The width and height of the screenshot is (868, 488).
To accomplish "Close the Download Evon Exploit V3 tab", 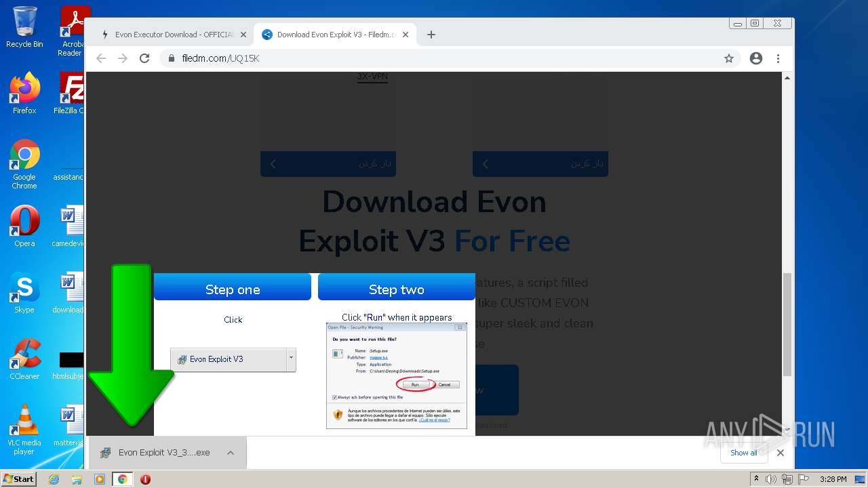I will pyautogui.click(x=406, y=35).
